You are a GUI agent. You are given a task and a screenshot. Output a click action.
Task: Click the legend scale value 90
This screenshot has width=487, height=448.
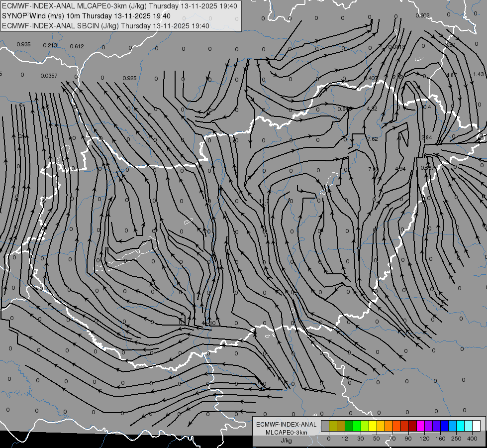(x=408, y=439)
